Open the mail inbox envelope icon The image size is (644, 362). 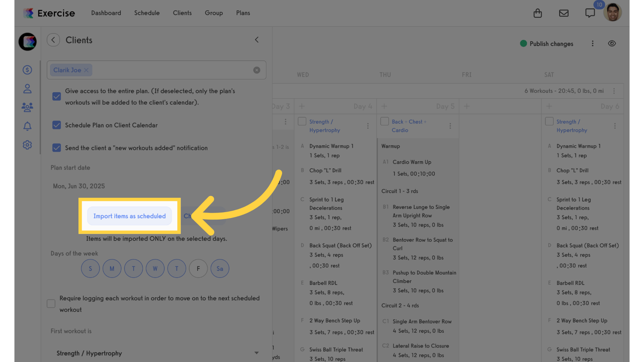(563, 13)
